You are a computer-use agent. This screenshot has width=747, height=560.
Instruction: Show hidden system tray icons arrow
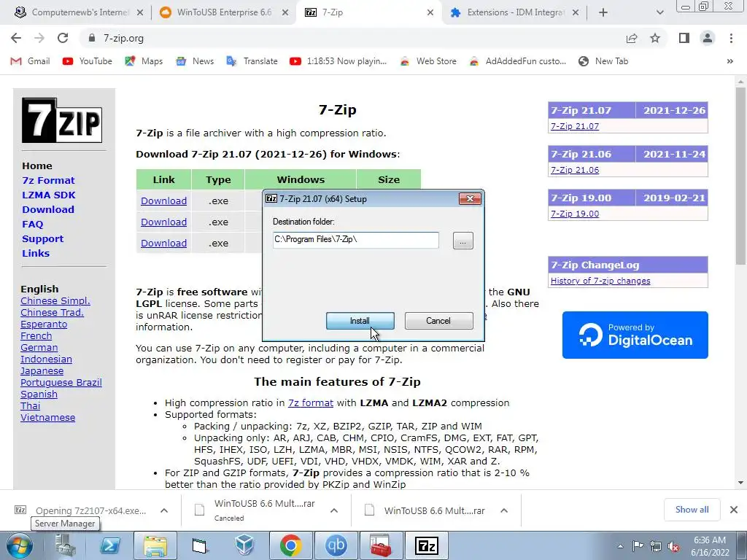tap(620, 546)
